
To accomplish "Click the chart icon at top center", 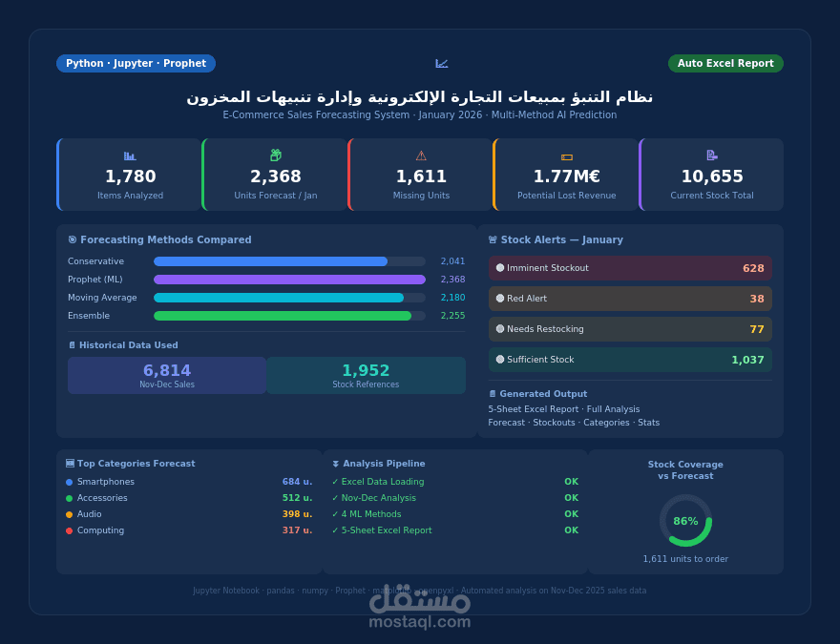I will (x=441, y=64).
